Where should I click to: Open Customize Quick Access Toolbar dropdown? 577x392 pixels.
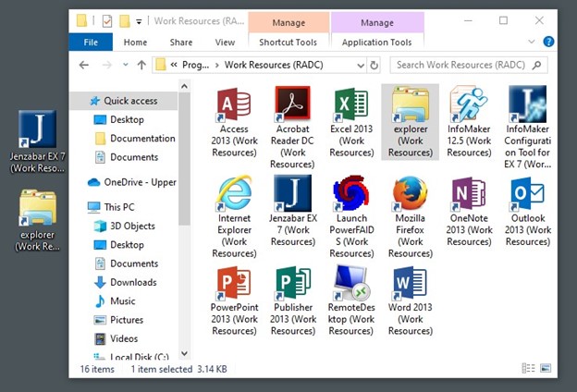(x=139, y=21)
